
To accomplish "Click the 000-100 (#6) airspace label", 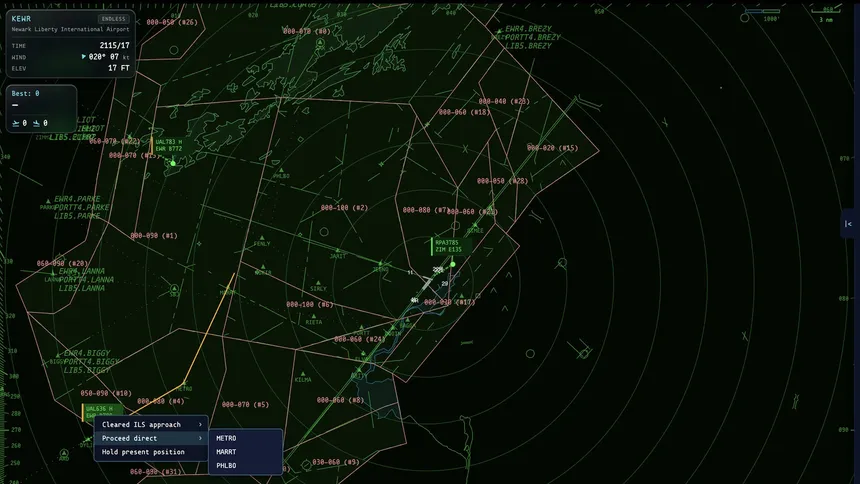I will [x=309, y=304].
